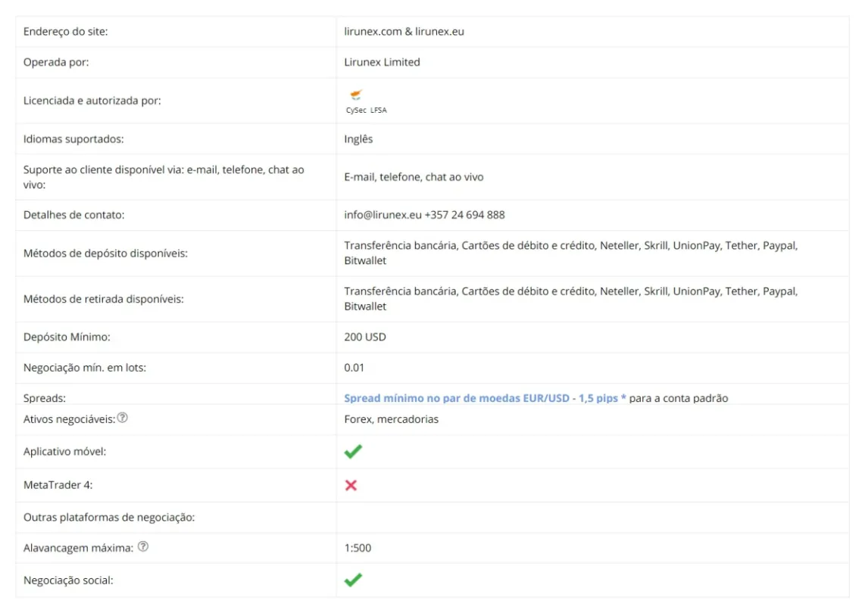Click the Alavancagem máxima label text
This screenshot has height=610, width=868.
(x=78, y=547)
